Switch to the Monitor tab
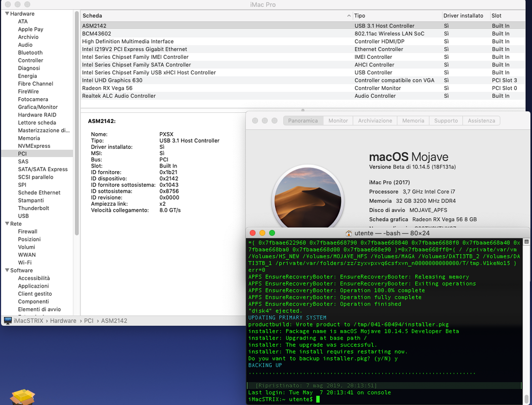Image resolution: width=532 pixels, height=405 pixels. click(338, 120)
